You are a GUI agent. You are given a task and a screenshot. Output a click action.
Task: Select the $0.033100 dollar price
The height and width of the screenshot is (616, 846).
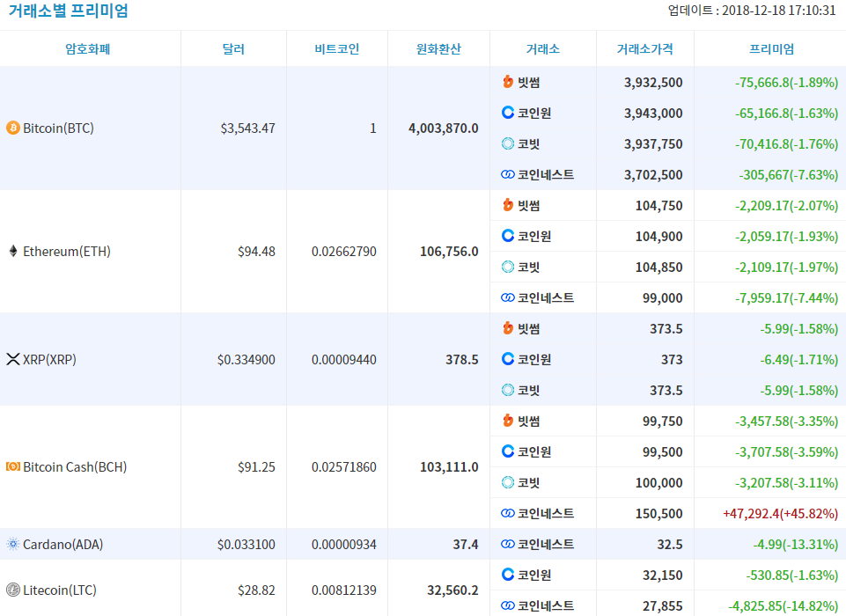point(246,545)
